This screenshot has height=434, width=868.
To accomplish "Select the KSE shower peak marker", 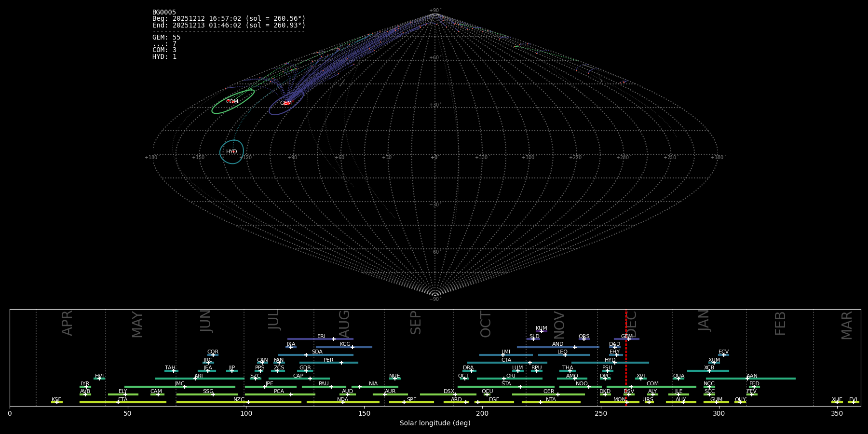I will coord(56,402).
